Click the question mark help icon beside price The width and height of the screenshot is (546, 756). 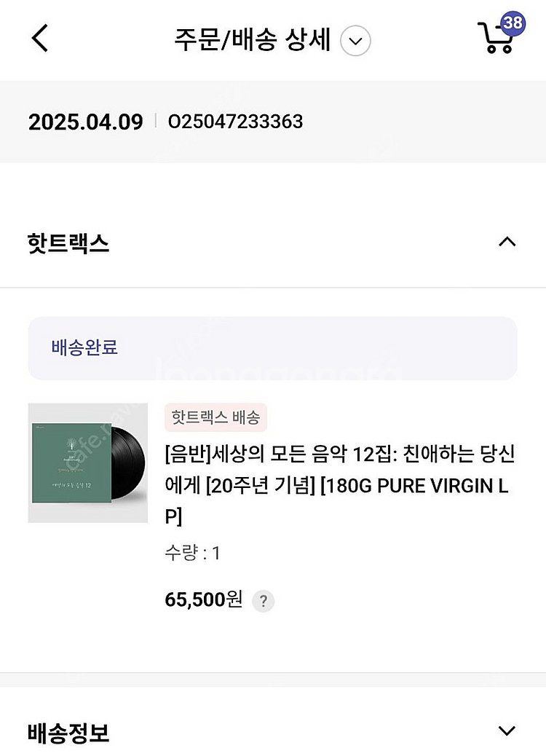coord(263,602)
